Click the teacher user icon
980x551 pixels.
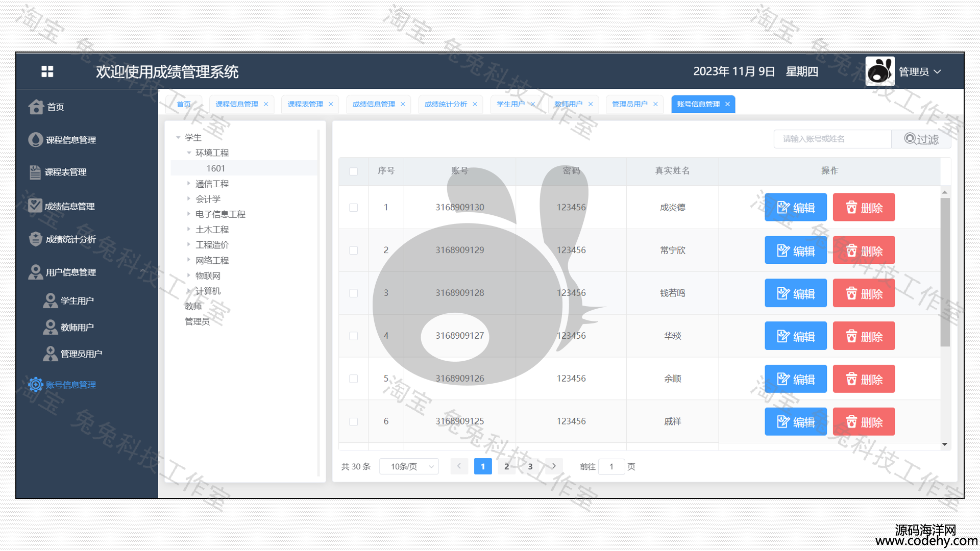click(x=50, y=327)
